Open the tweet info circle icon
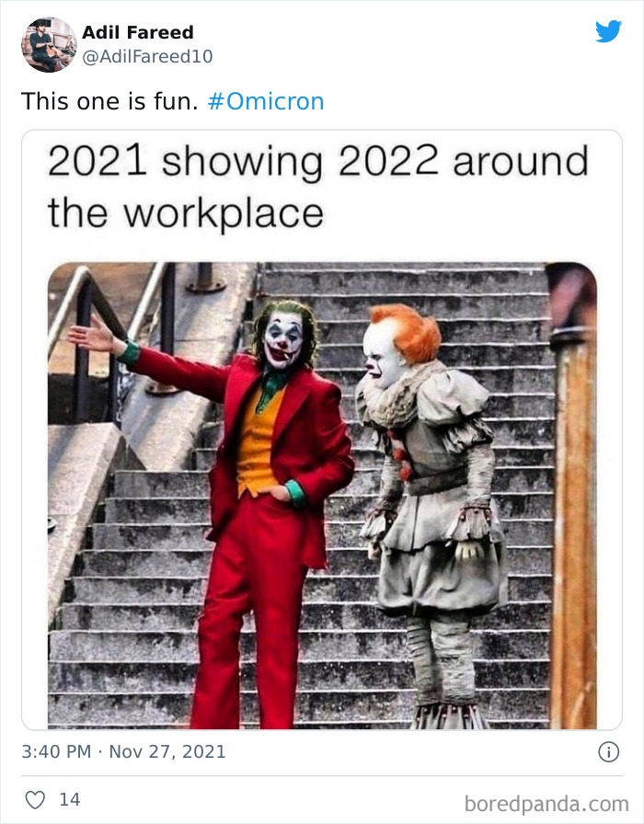The width and height of the screenshot is (644, 824). [608, 751]
